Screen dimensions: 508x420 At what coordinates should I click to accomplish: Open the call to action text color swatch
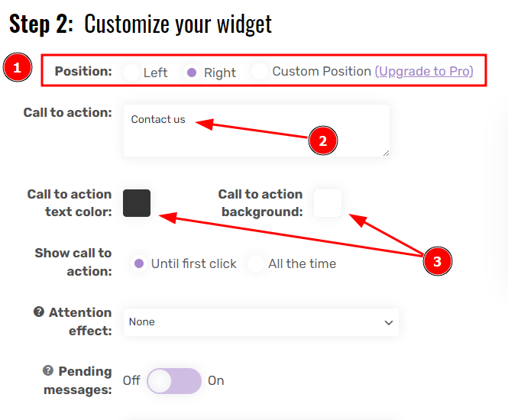click(x=137, y=203)
